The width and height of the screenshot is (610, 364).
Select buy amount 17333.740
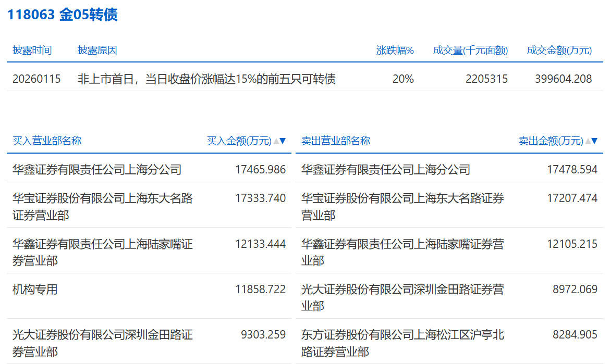(x=260, y=198)
